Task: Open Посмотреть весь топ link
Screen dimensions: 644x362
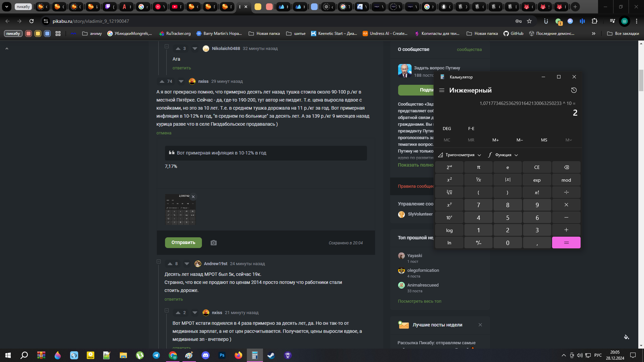Action: pos(419,301)
